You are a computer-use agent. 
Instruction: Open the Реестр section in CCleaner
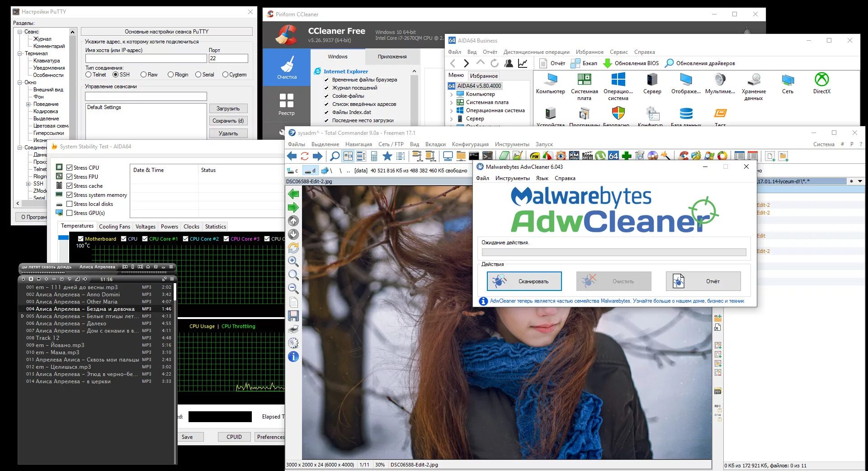(x=287, y=105)
